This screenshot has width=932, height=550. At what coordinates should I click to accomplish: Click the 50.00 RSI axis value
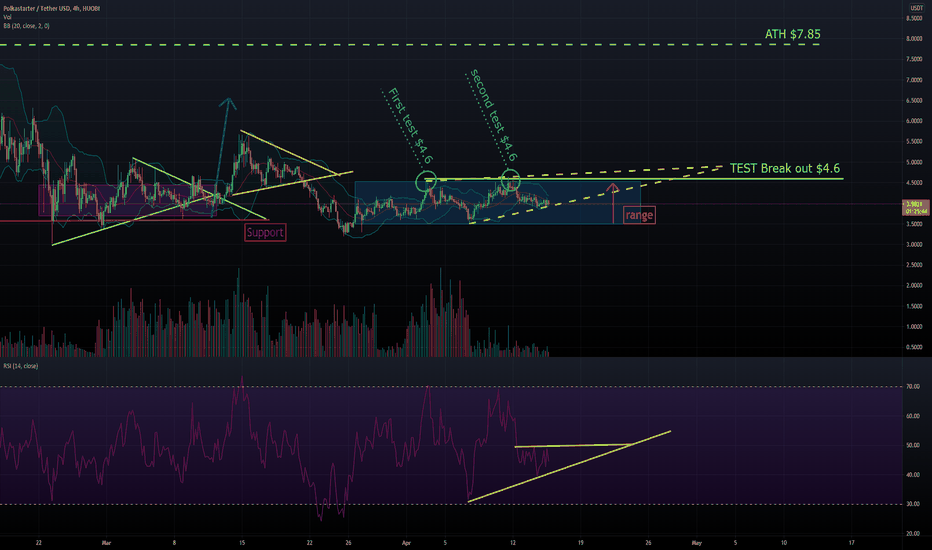[x=913, y=445]
